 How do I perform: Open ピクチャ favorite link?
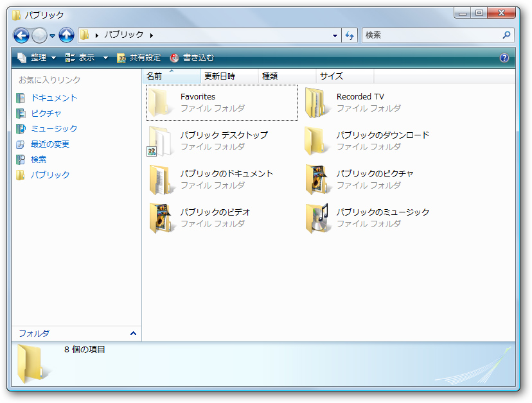(x=46, y=113)
